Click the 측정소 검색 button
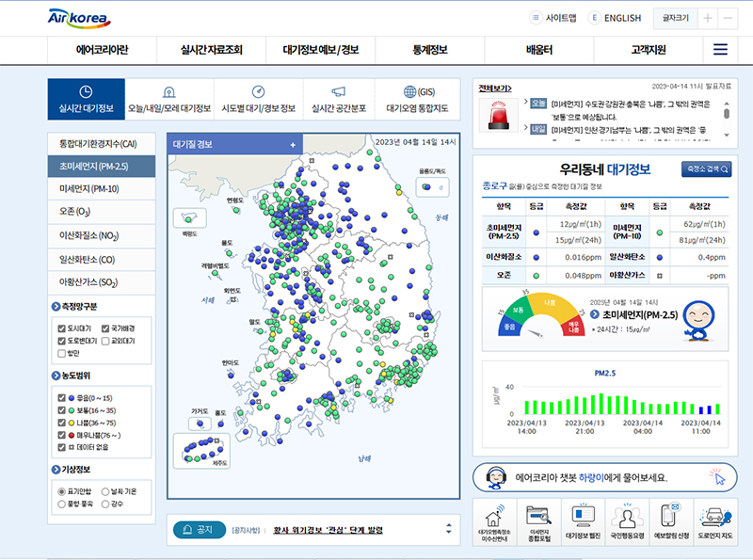This screenshot has height=560, width=753. [x=706, y=169]
